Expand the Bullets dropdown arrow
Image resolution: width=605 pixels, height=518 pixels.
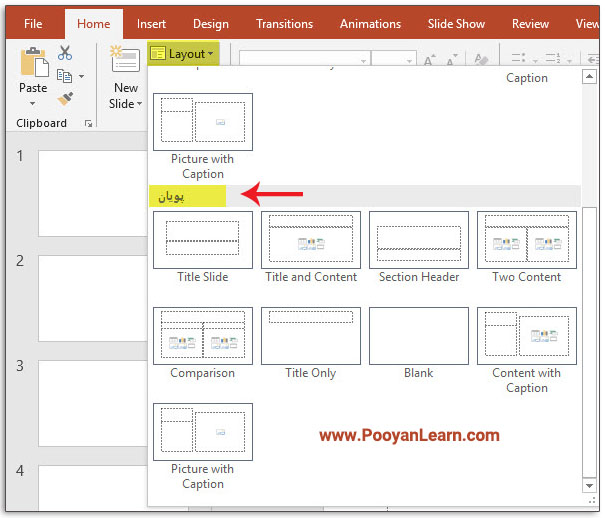pos(535,61)
